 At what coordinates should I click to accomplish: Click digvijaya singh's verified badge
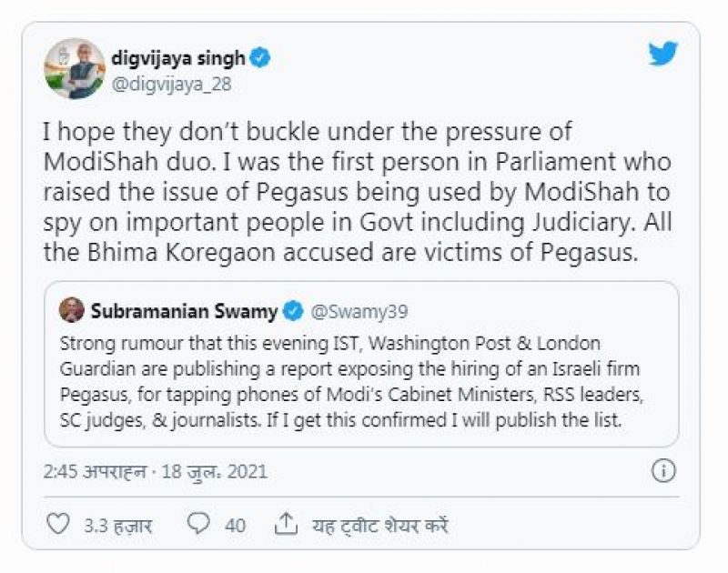pos(260,58)
